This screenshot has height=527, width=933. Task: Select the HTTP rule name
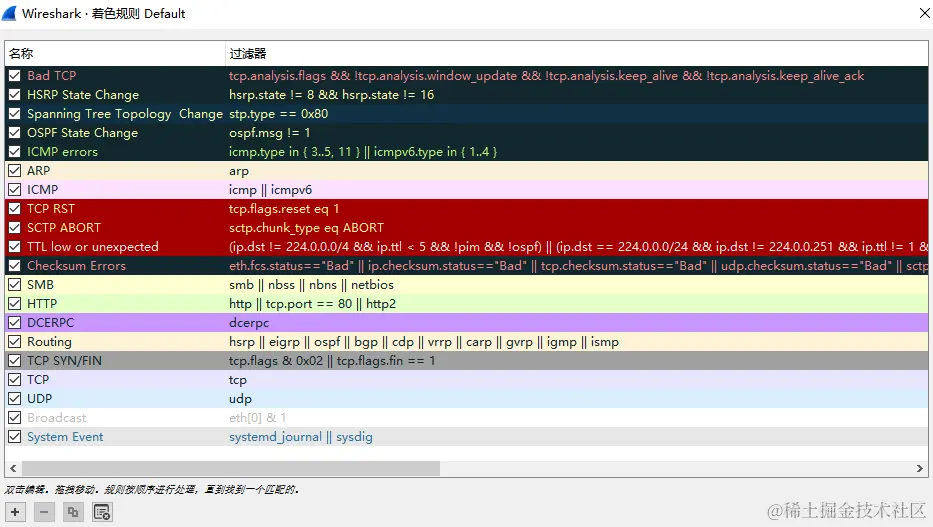tap(42, 304)
